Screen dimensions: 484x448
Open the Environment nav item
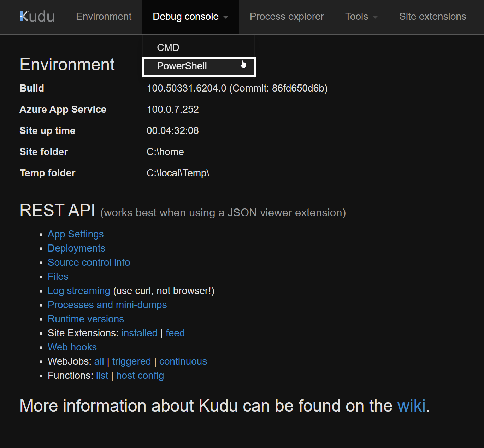pyautogui.click(x=104, y=17)
